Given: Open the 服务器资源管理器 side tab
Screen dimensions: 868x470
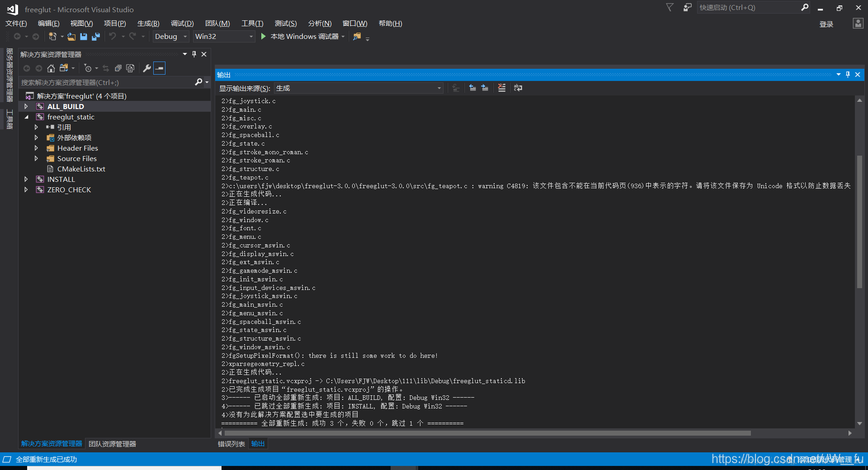Looking at the screenshot, I should [9, 75].
